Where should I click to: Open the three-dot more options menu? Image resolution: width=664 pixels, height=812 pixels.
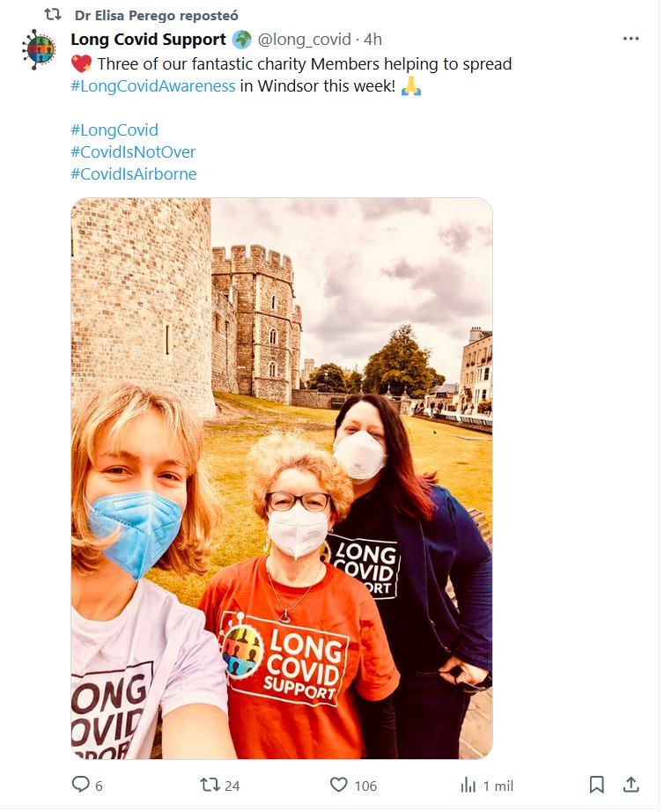631,39
